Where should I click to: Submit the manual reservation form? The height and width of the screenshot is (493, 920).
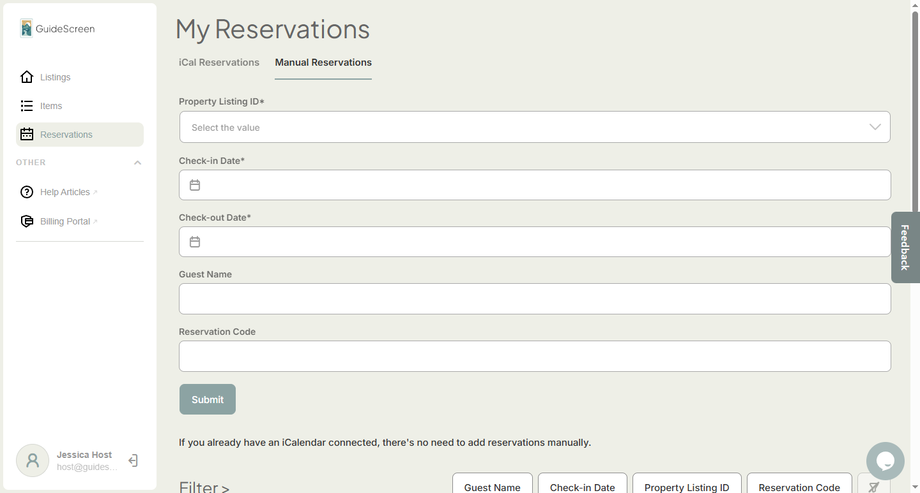point(208,399)
